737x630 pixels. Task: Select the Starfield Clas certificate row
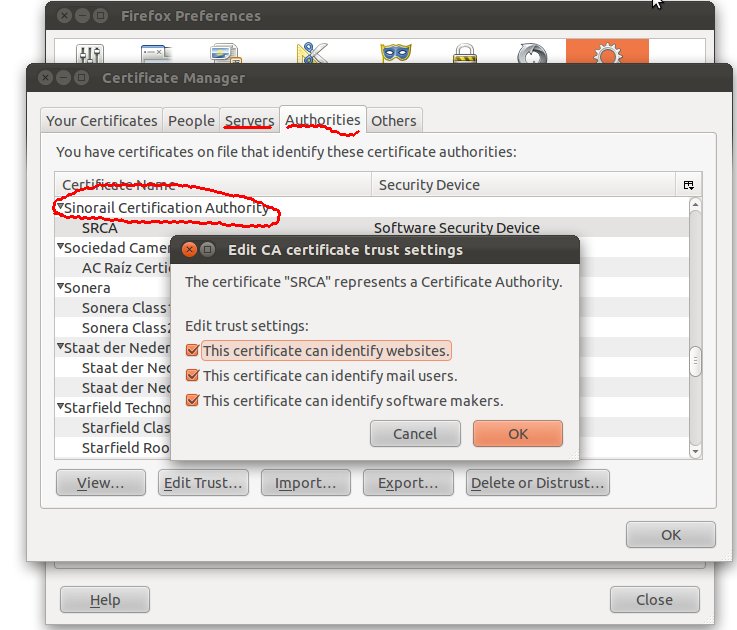pyautogui.click(x=113, y=427)
